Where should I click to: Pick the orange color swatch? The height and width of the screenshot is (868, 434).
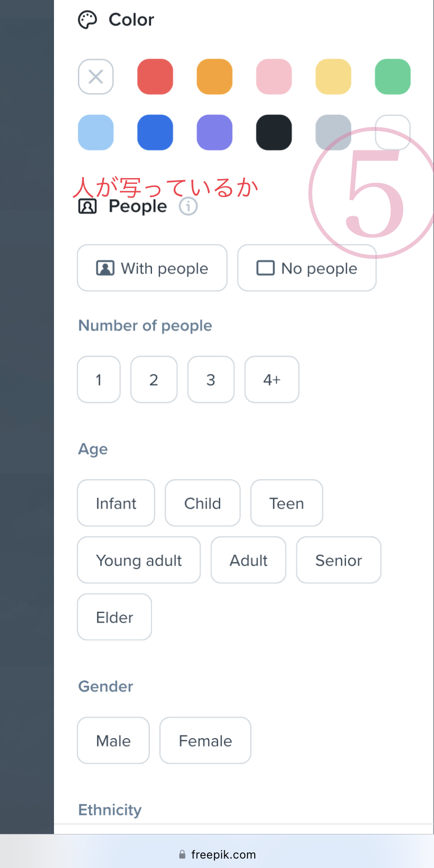pyautogui.click(x=214, y=77)
